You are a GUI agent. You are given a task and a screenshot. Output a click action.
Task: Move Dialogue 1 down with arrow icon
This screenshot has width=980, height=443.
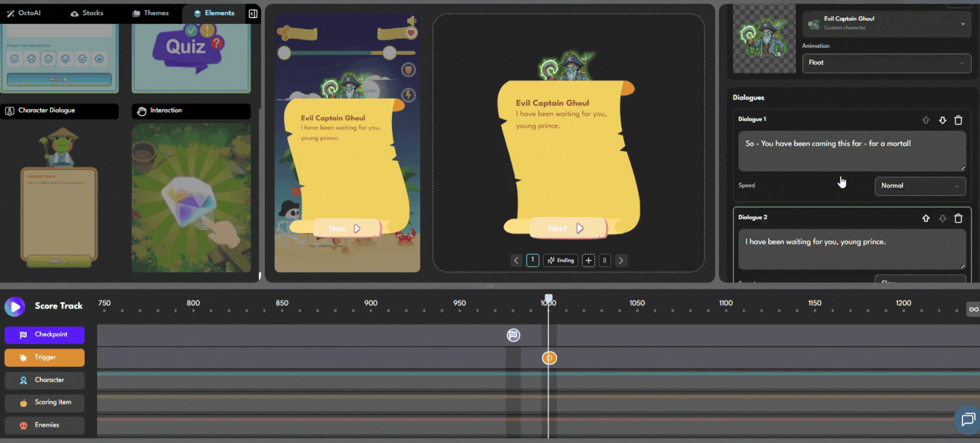point(942,120)
